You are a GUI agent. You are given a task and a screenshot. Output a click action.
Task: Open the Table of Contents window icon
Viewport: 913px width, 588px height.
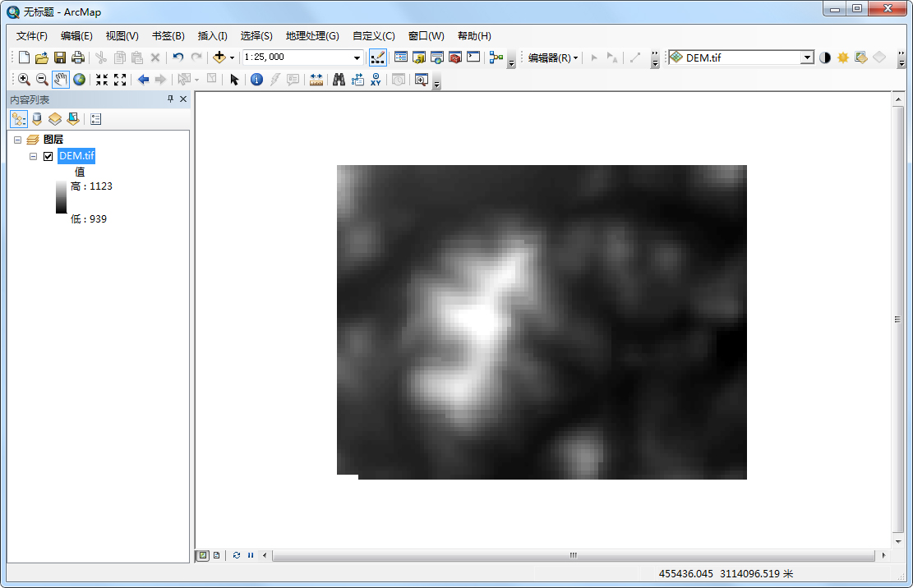[x=400, y=57]
